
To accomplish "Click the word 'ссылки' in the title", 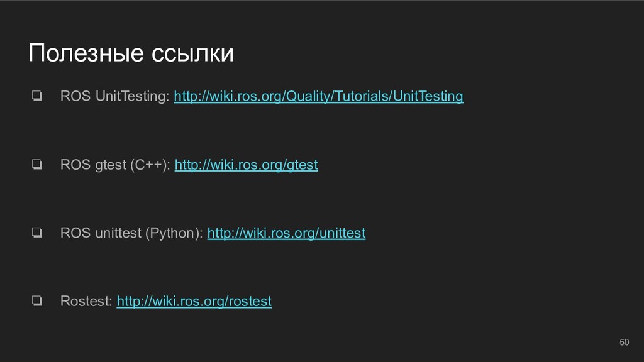I will [x=192, y=54].
